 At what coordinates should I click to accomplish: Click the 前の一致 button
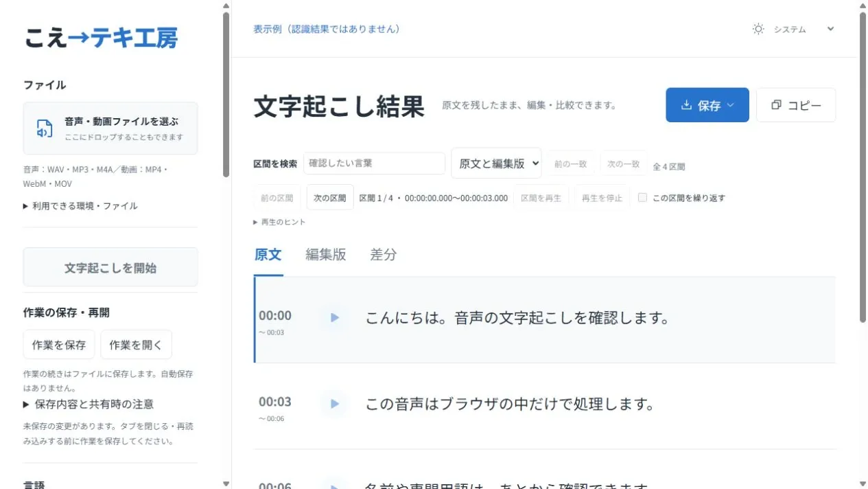pos(571,163)
